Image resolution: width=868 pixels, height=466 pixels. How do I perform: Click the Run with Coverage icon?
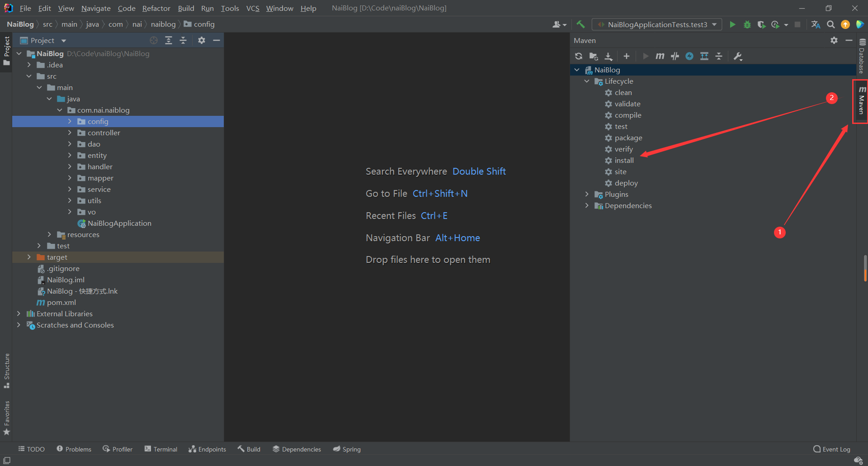761,24
